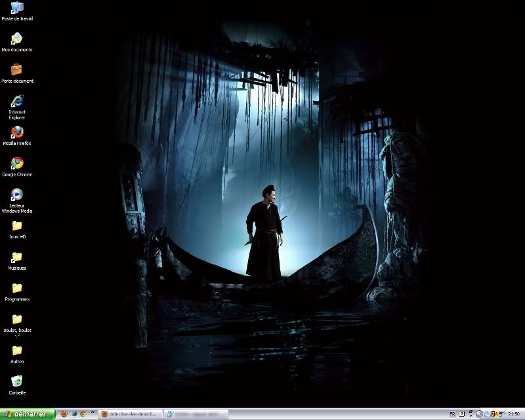
Task: Click the system clock showing 21:50
Action: [514, 414]
